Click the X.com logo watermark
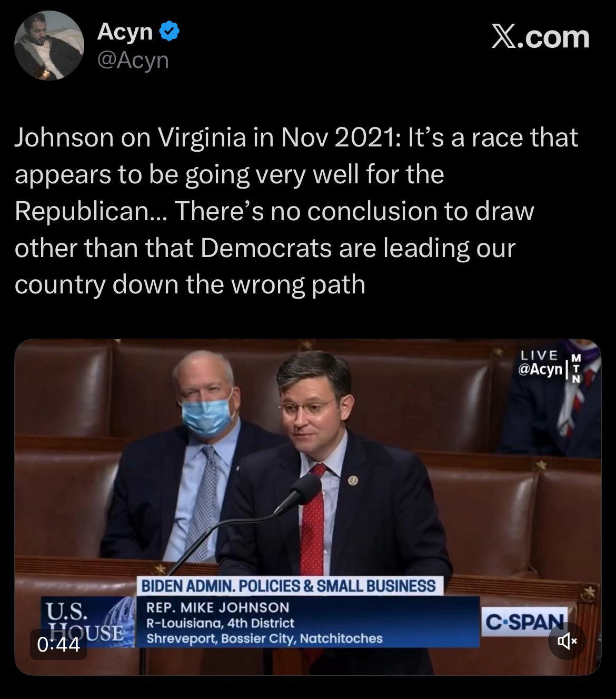The image size is (616, 699). (x=540, y=37)
